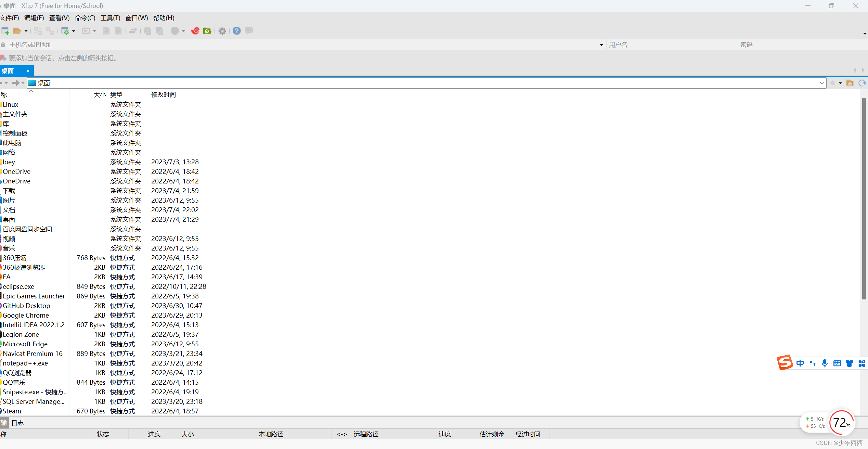
Task: Click the left-arrow file transfer icon
Action: pos(106,31)
